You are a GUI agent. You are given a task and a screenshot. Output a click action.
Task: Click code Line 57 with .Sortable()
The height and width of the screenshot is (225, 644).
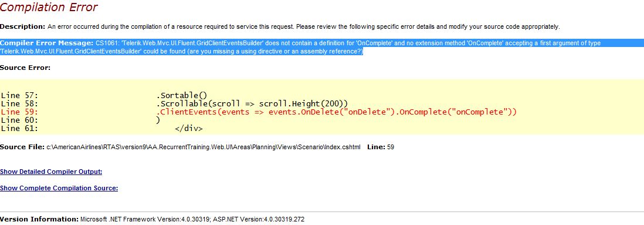pos(104,95)
